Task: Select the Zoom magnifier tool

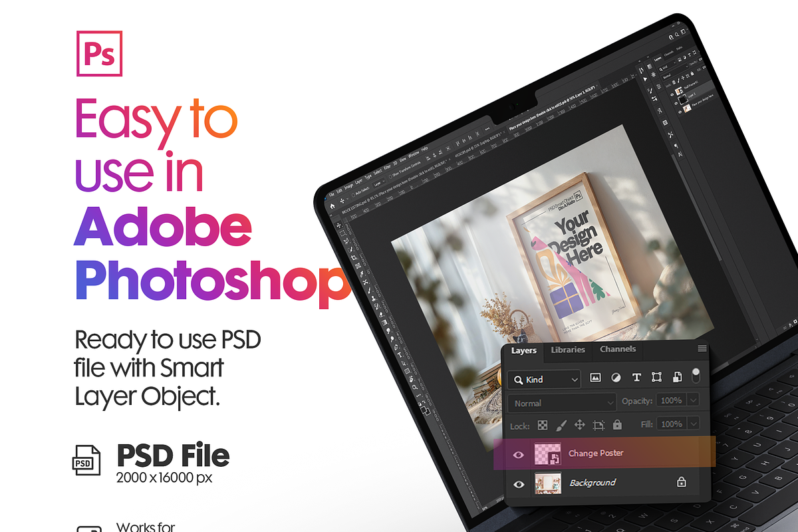Action: (x=415, y=387)
